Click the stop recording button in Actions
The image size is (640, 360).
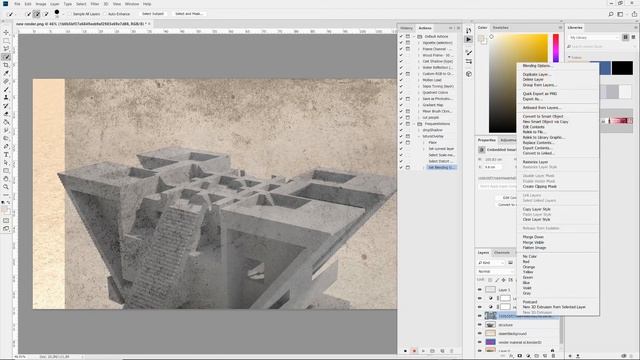pos(405,351)
